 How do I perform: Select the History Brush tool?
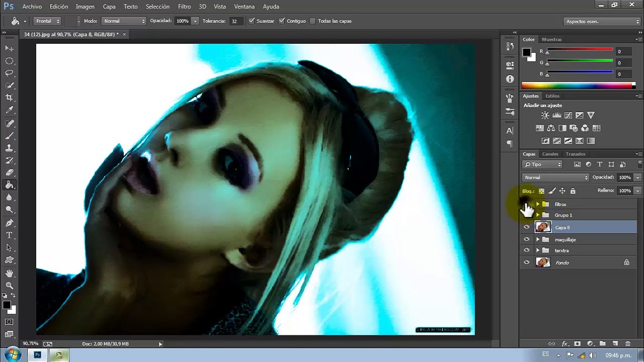point(9,160)
